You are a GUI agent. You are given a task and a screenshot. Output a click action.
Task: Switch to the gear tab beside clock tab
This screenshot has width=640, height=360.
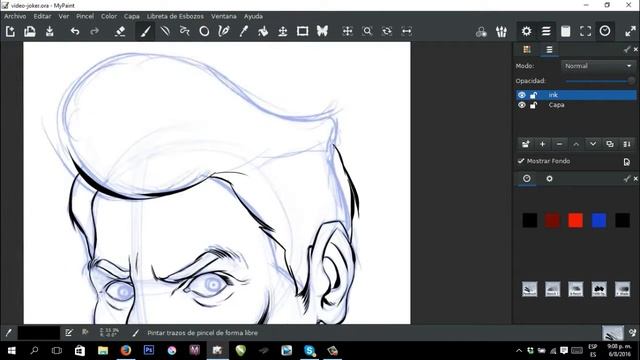(549, 178)
